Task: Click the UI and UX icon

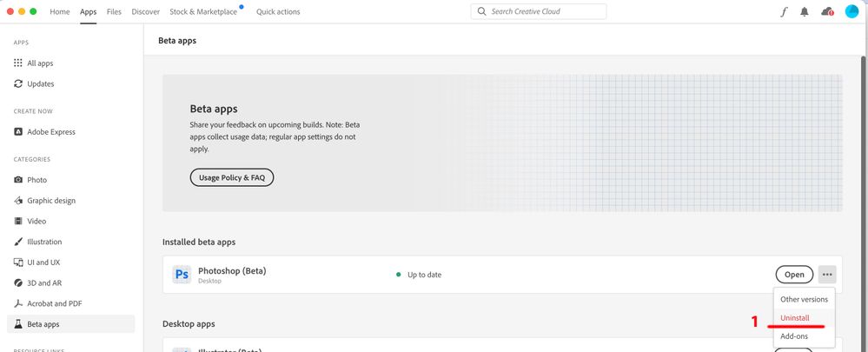Action: coord(18,262)
